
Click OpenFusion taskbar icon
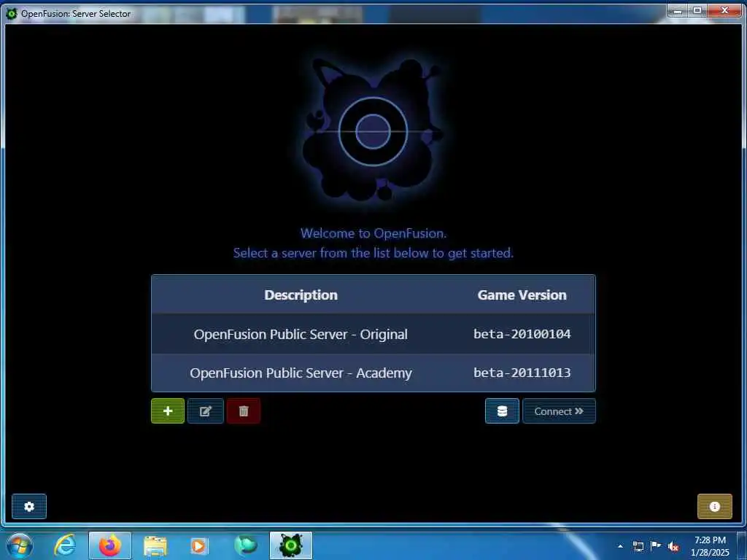click(291, 545)
